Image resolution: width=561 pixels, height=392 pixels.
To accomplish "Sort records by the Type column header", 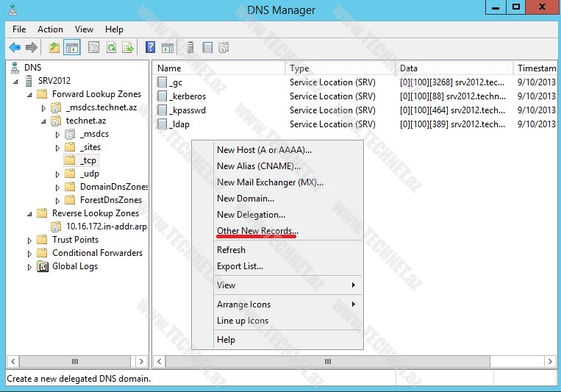I will [339, 68].
